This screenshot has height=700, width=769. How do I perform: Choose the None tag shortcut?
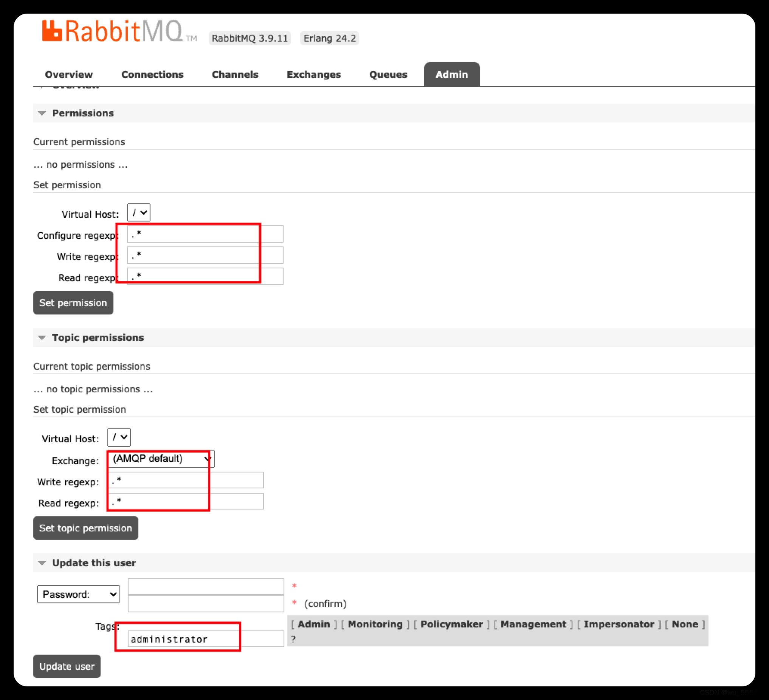click(685, 624)
